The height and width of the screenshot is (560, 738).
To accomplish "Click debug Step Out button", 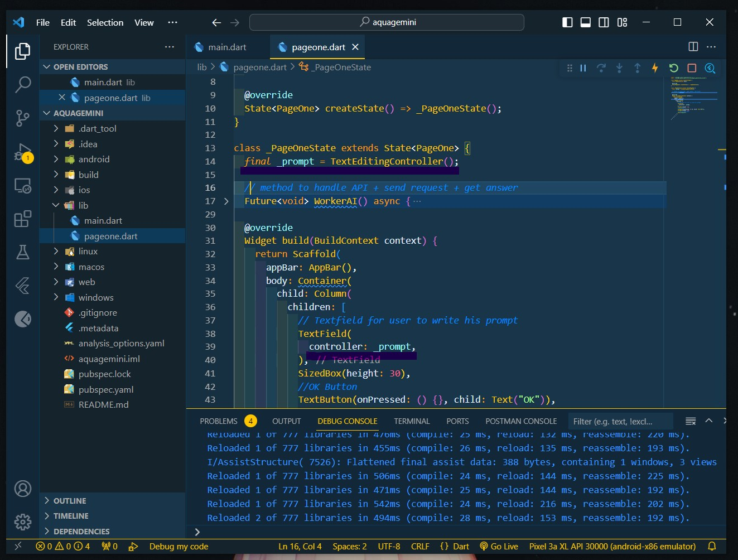I will point(637,68).
